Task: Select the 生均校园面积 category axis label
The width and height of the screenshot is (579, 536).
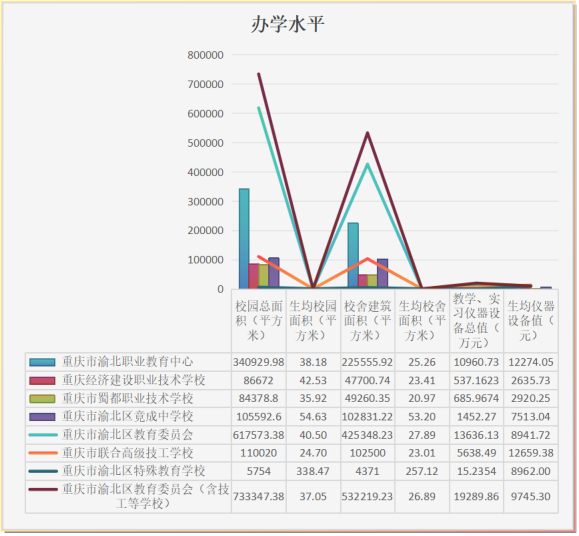Action: click(x=313, y=320)
